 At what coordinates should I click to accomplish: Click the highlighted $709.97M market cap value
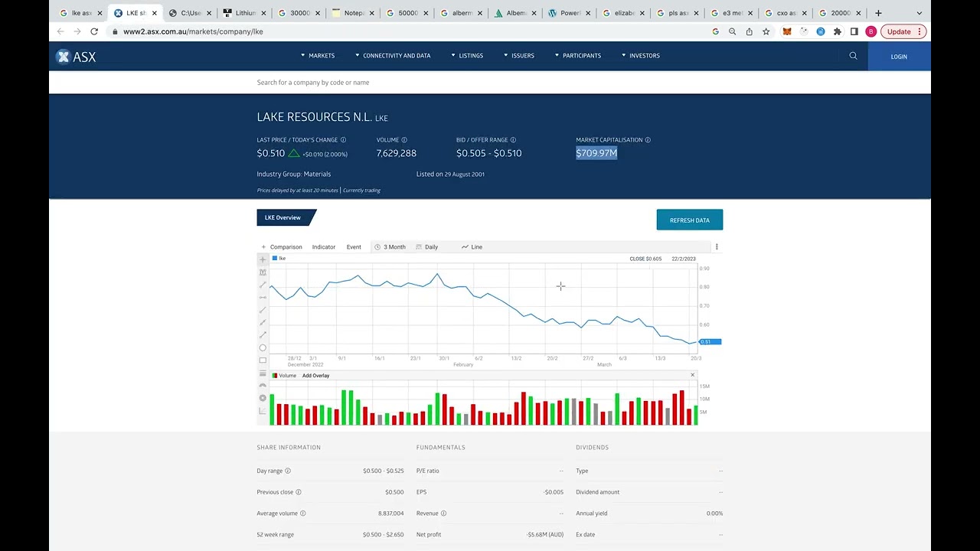coord(596,153)
